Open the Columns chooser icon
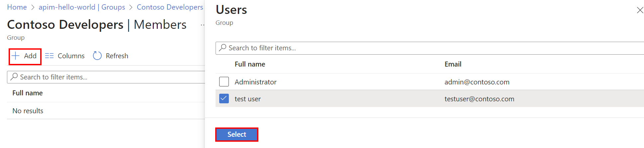This screenshot has height=148, width=644. point(49,56)
